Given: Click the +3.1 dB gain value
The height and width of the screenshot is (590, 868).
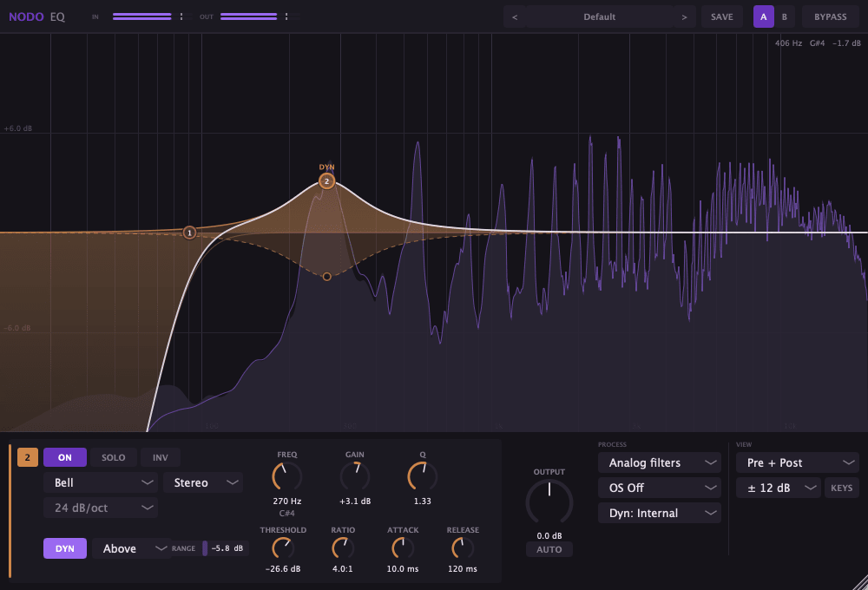Looking at the screenshot, I should (x=355, y=501).
